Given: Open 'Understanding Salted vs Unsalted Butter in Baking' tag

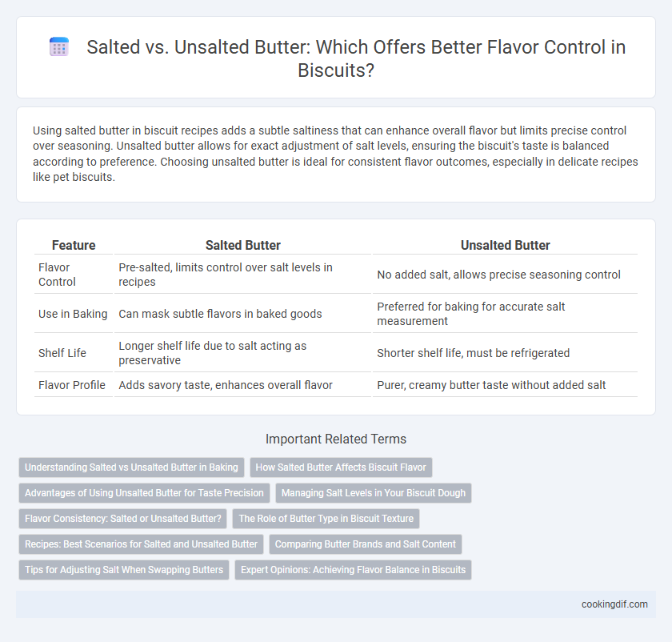Looking at the screenshot, I should tap(131, 467).
